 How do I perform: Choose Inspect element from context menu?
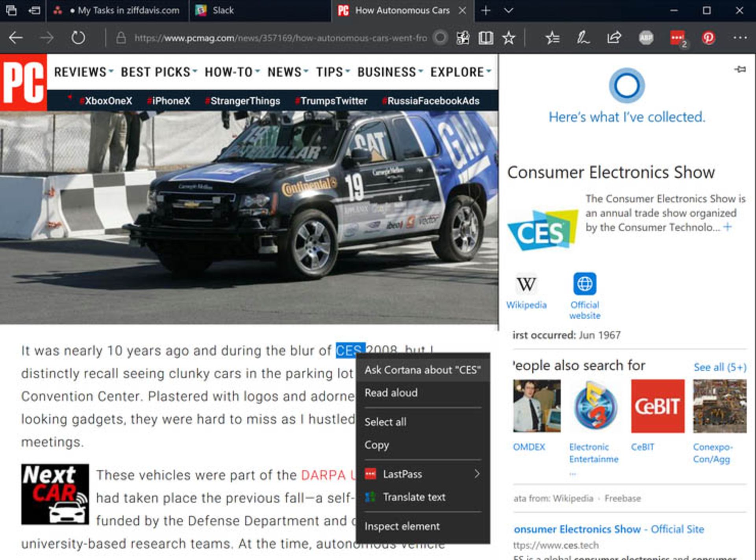(x=423, y=527)
